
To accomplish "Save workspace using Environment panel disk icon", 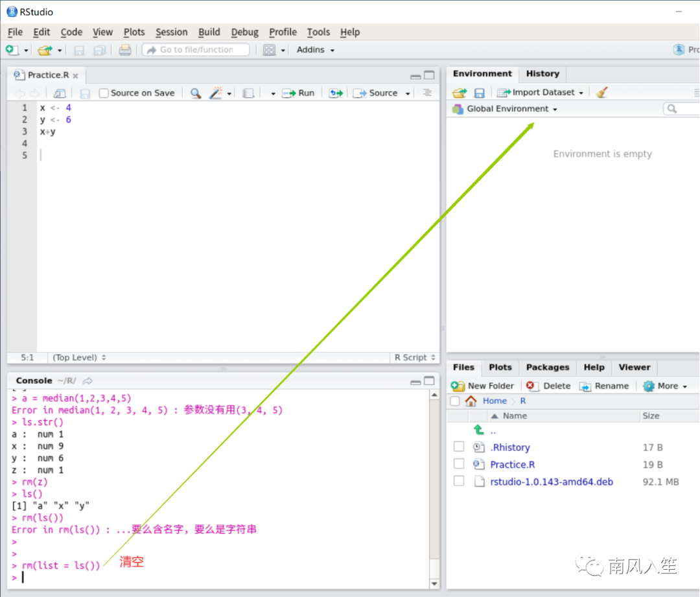I will point(479,93).
